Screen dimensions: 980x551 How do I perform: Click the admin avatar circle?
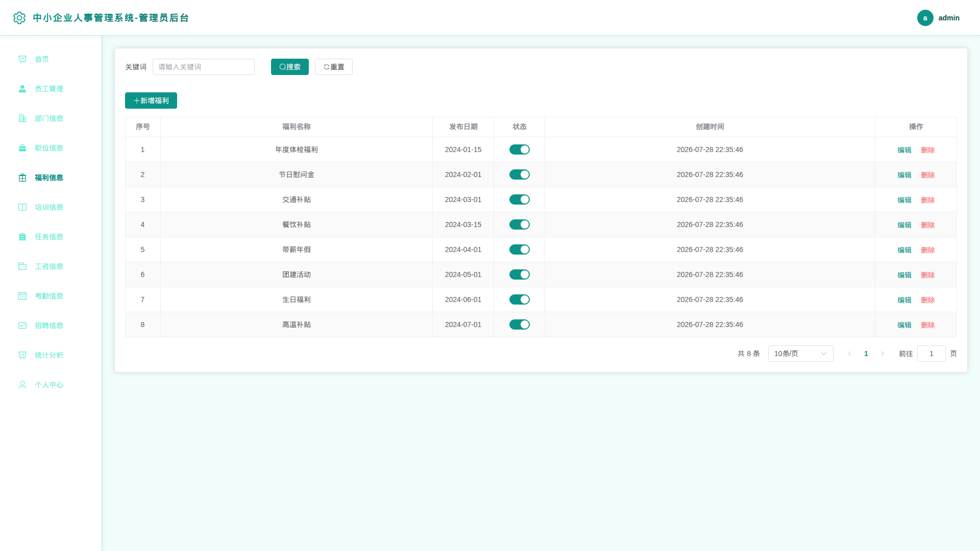925,18
